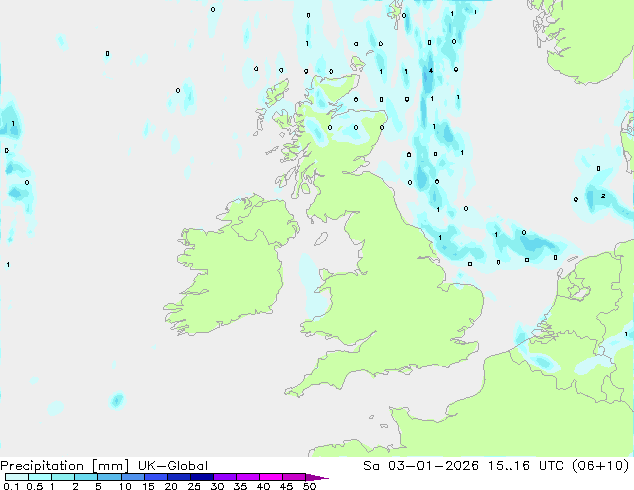This screenshot has height=490, width=634.
Task: Click the over-50 mm legend arrow tip
Action: coord(317,477)
